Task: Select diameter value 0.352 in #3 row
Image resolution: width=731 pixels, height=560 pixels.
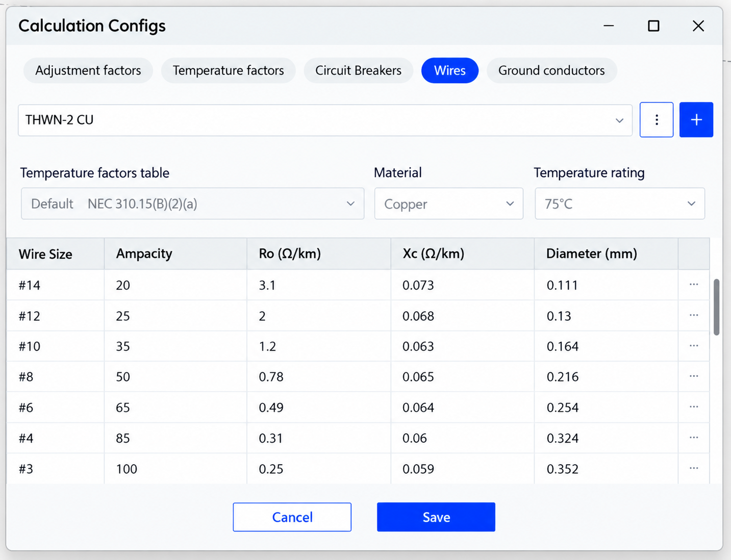Action: pyautogui.click(x=606, y=469)
